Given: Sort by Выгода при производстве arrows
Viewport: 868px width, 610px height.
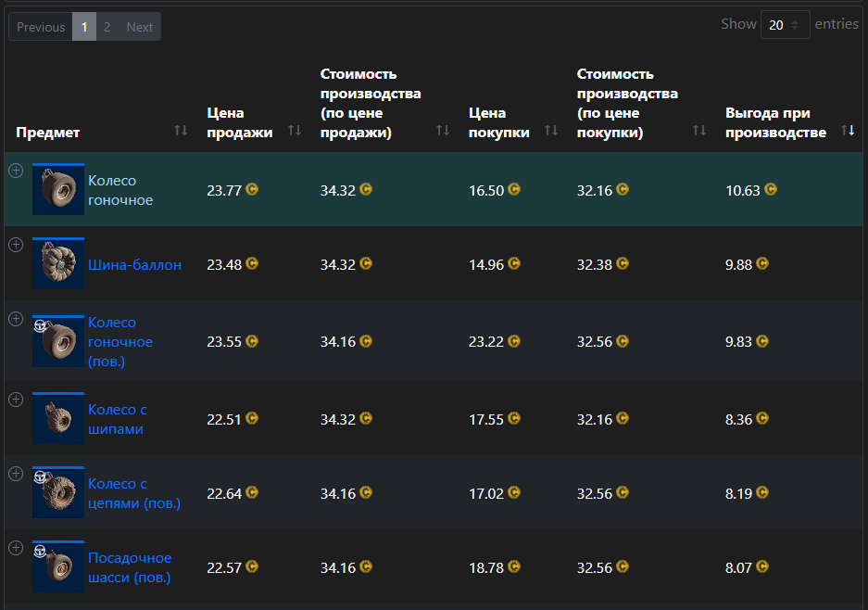Looking at the screenshot, I should (848, 131).
